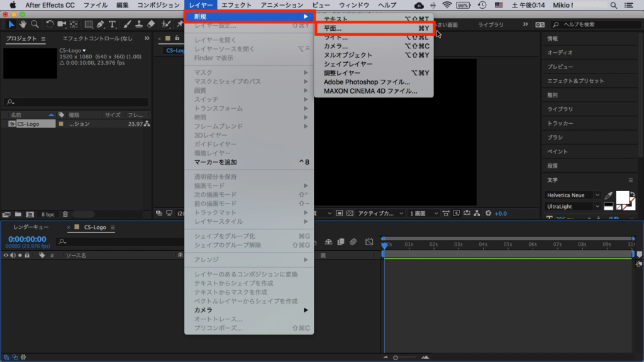Click the reset exposure icon in viewer
The image size is (644, 362).
click(488, 214)
